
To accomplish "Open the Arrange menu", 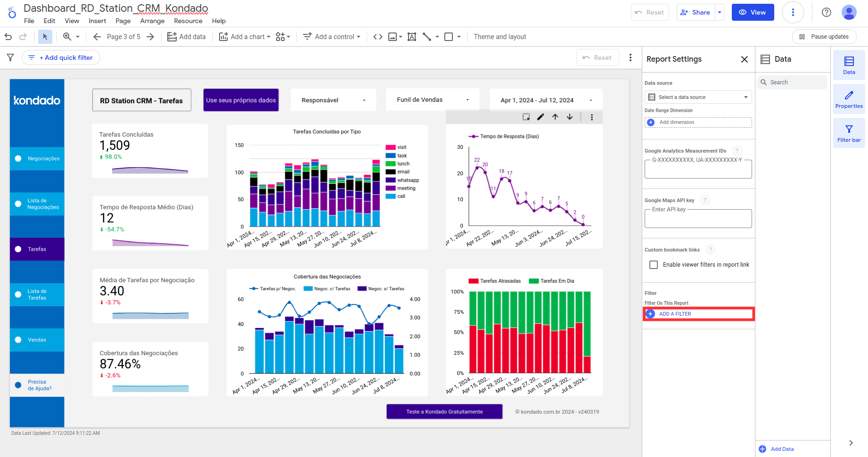I will point(152,21).
